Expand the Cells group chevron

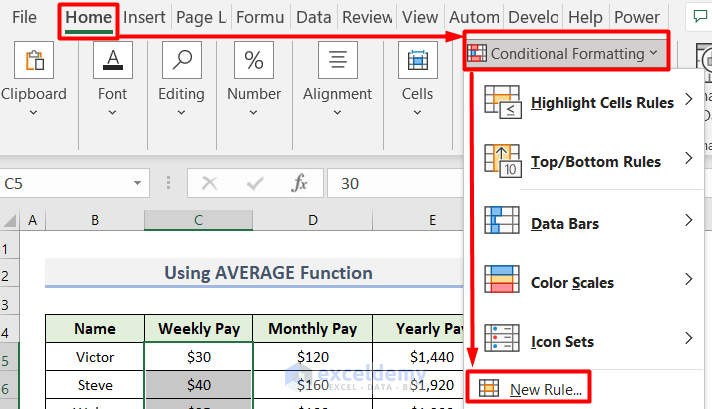pyautogui.click(x=417, y=113)
